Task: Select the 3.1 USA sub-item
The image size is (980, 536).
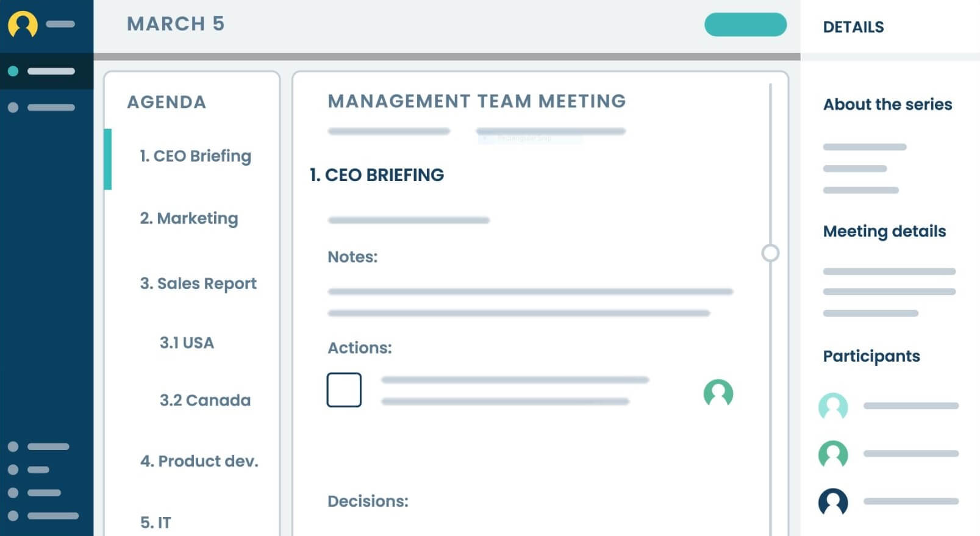Action: 187,343
